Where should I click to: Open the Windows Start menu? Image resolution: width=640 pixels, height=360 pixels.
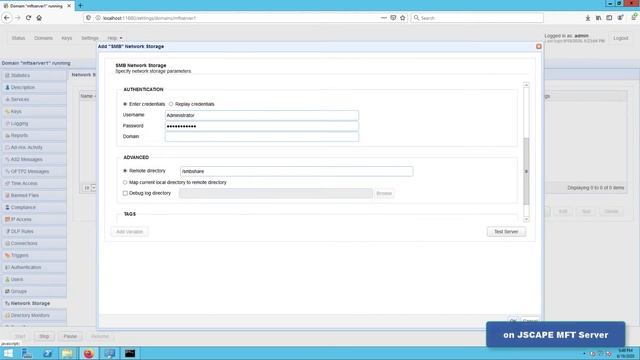(x=8, y=353)
